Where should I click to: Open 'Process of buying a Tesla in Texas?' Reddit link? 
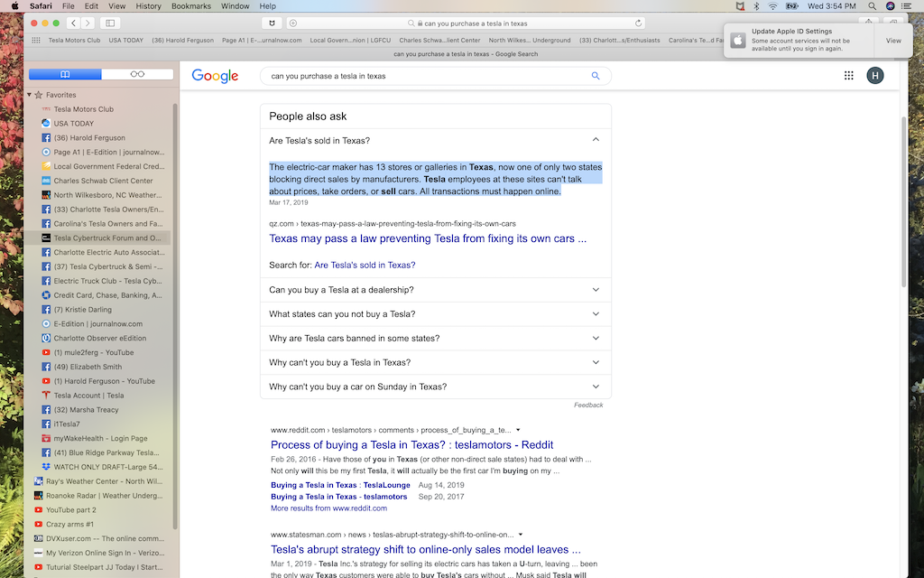(411, 444)
